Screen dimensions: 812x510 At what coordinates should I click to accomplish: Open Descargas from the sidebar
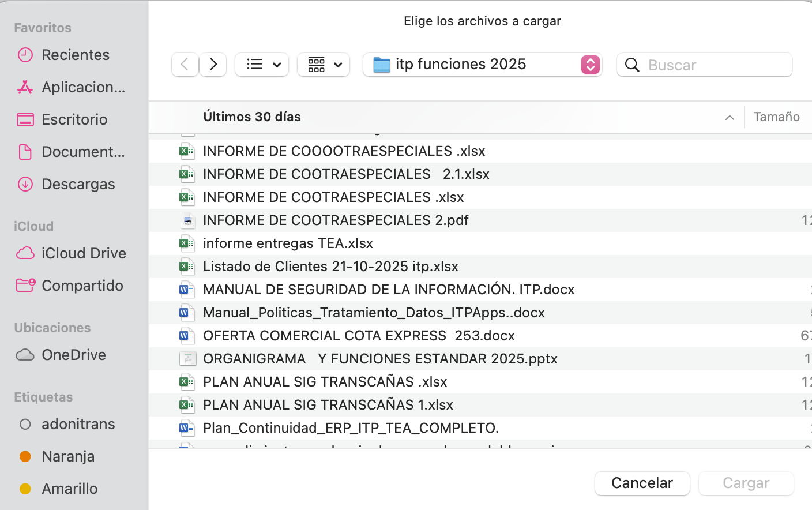78,184
